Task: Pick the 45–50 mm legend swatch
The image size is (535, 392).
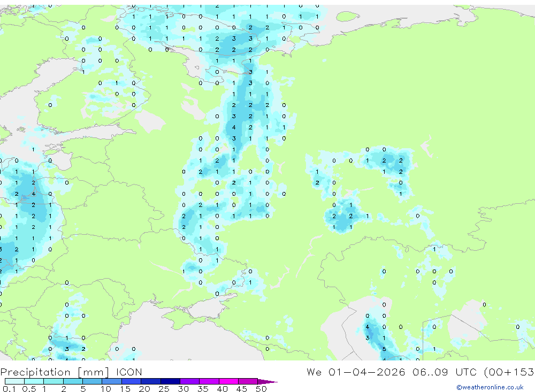Action: click(x=248, y=381)
